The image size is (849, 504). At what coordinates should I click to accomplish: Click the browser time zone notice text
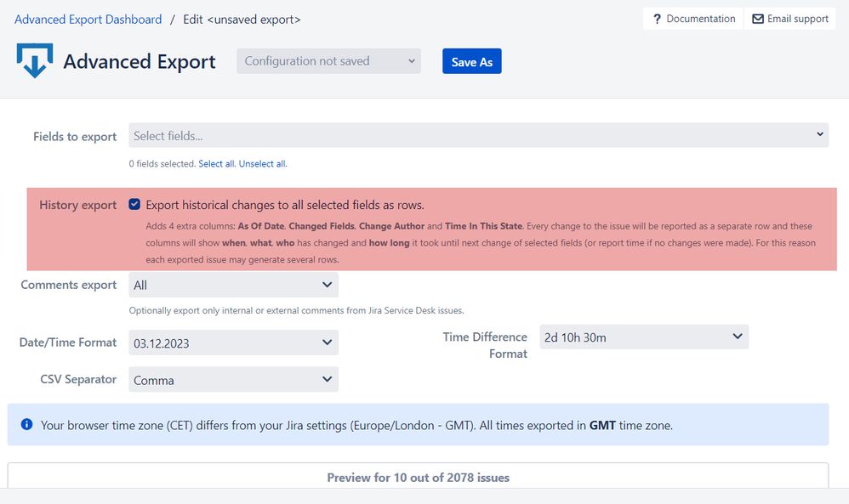[x=356, y=425]
